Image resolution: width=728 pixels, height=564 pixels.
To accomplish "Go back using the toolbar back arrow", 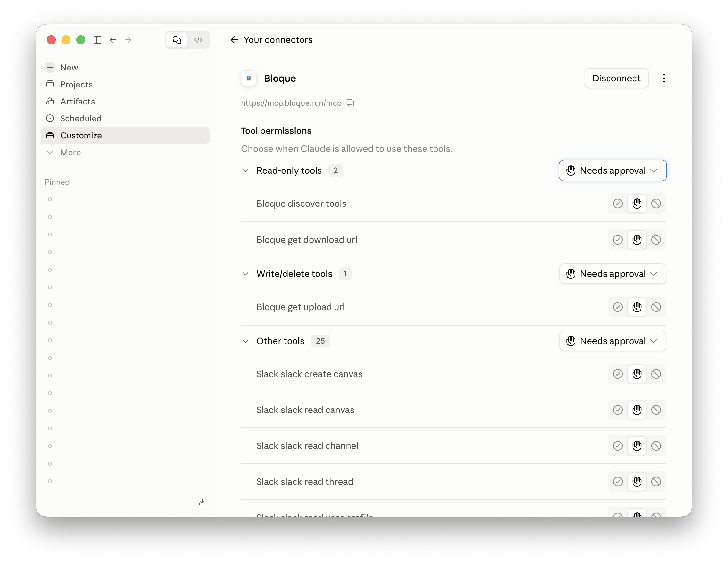I will click(x=113, y=40).
